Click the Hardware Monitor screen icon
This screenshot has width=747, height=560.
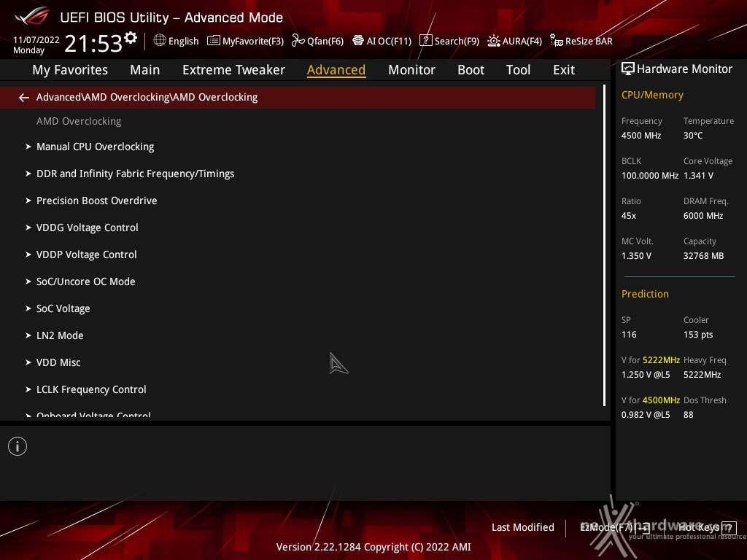628,69
